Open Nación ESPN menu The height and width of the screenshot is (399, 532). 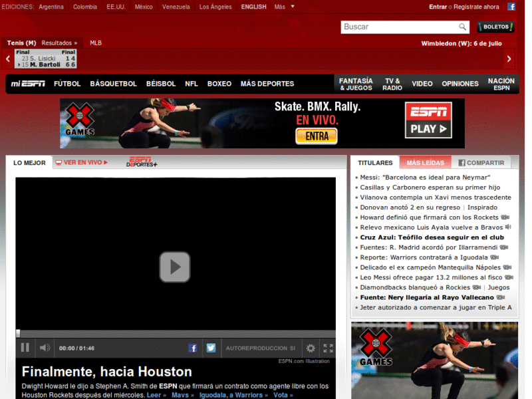tap(501, 84)
